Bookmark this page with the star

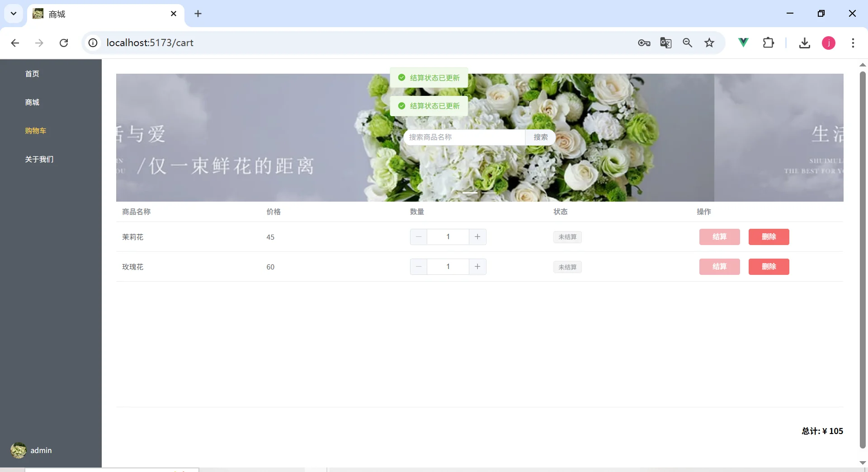tap(709, 43)
